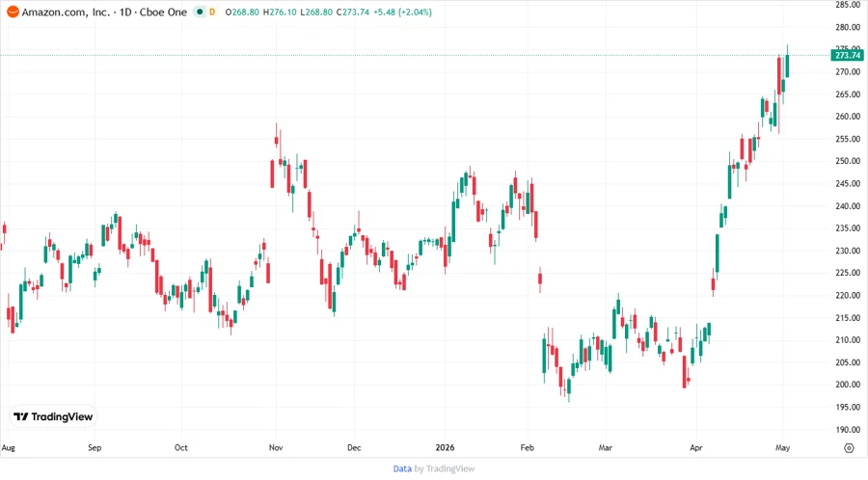Click the '1D' interval text
Image resolution: width=868 pixels, height=480 pixels.
point(125,13)
